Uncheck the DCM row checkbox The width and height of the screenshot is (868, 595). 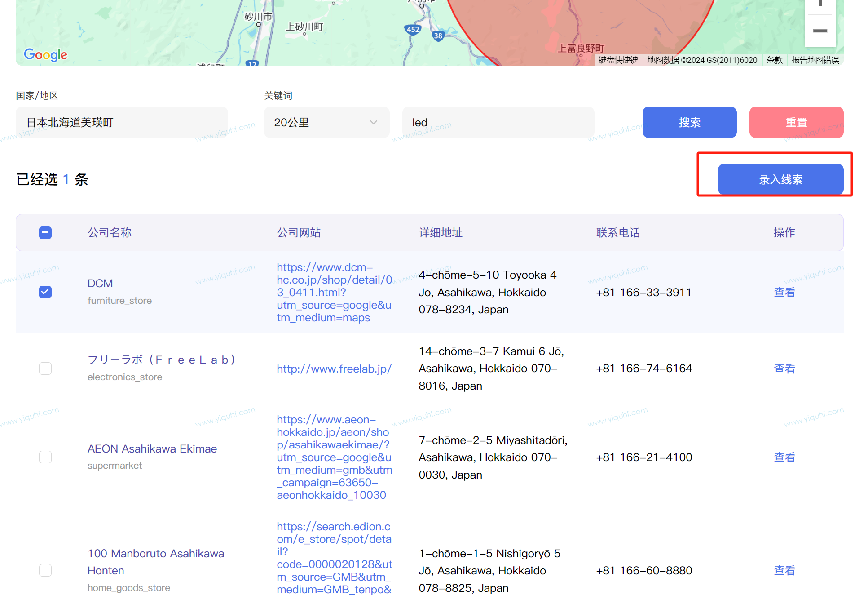click(45, 292)
